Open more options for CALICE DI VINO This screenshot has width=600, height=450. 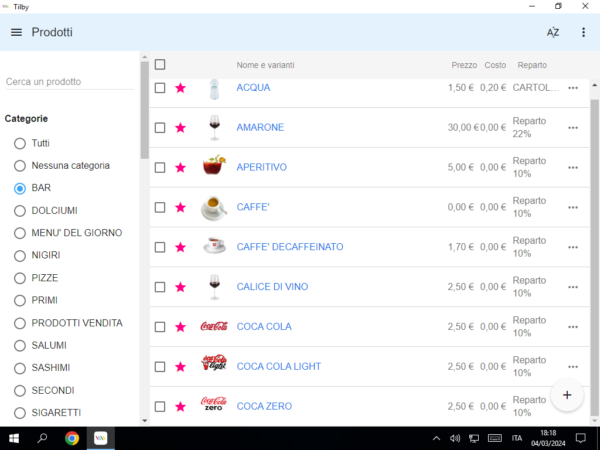click(x=573, y=287)
